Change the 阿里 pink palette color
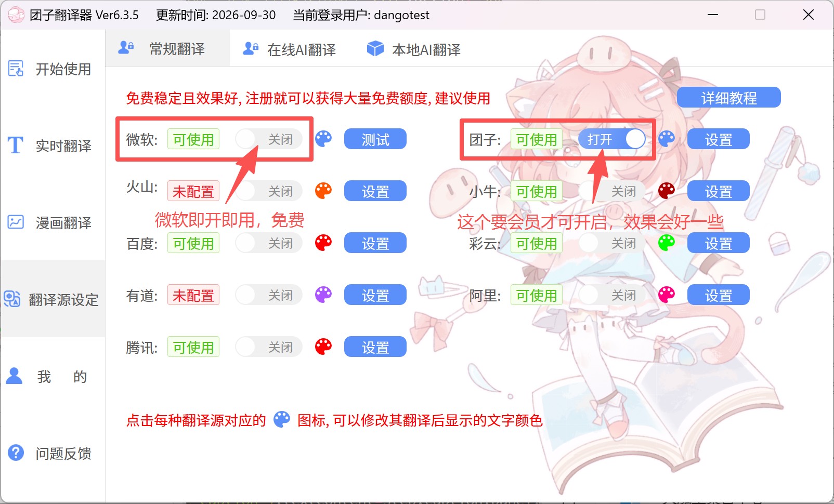The image size is (834, 504). pyautogui.click(x=667, y=295)
